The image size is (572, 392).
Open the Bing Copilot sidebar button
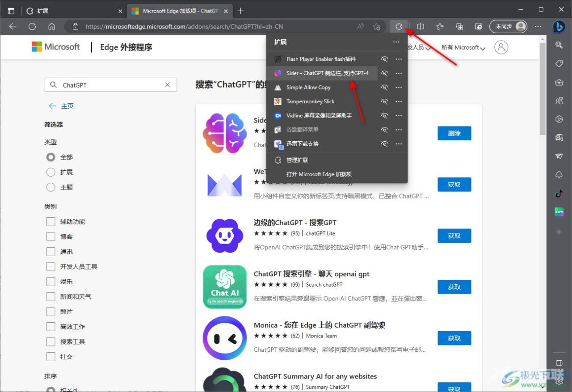point(559,27)
